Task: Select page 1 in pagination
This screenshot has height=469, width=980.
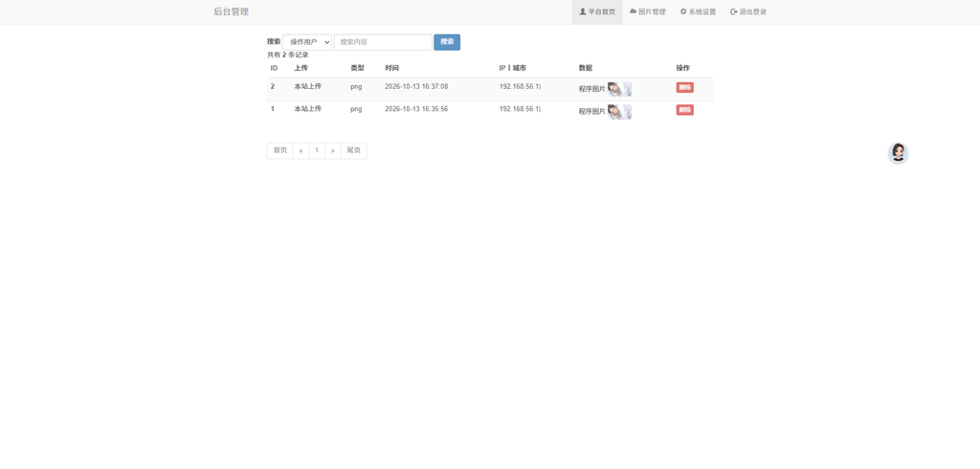Action: [x=317, y=150]
